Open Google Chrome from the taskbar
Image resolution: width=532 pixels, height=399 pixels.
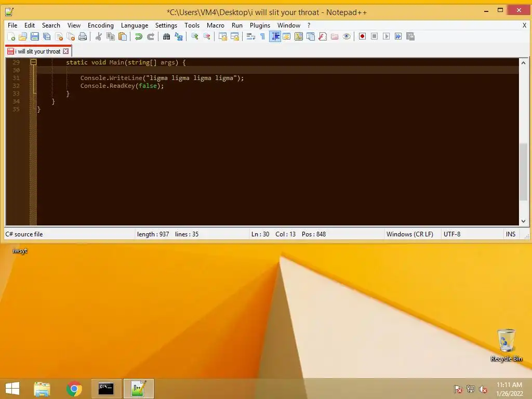click(74, 389)
